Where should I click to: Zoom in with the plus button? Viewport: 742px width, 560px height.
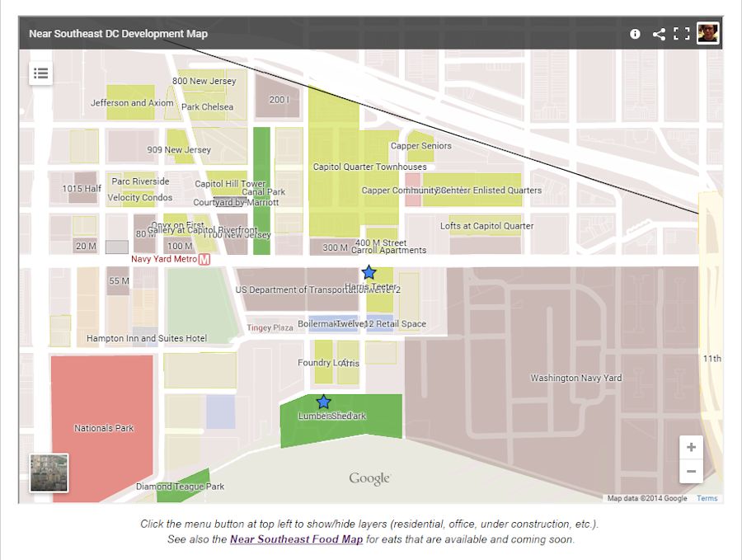click(x=691, y=448)
